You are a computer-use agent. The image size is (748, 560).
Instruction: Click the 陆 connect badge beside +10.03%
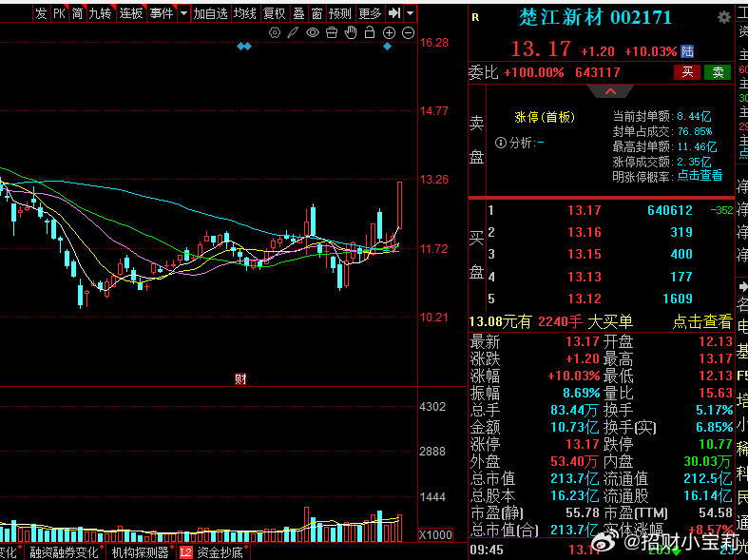pos(687,51)
